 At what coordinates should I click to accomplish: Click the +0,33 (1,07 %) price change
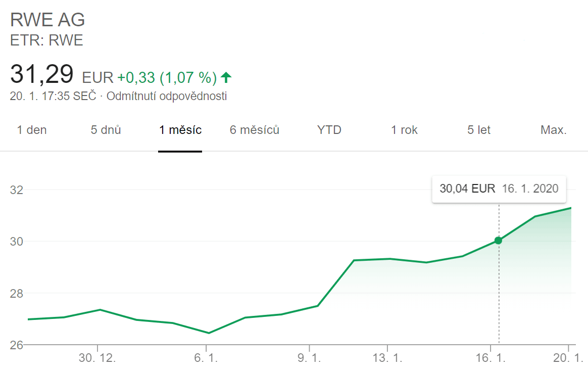click(167, 77)
